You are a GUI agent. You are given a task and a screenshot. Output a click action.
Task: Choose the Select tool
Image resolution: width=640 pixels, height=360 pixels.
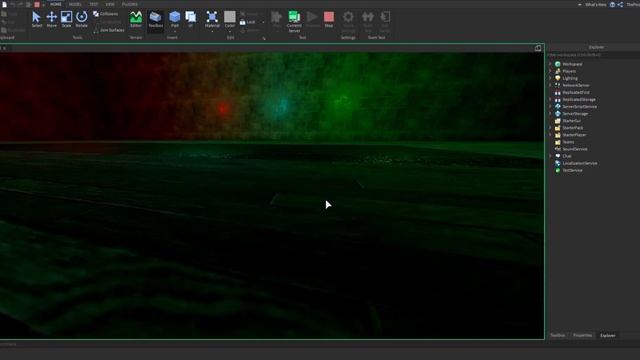coord(36,19)
